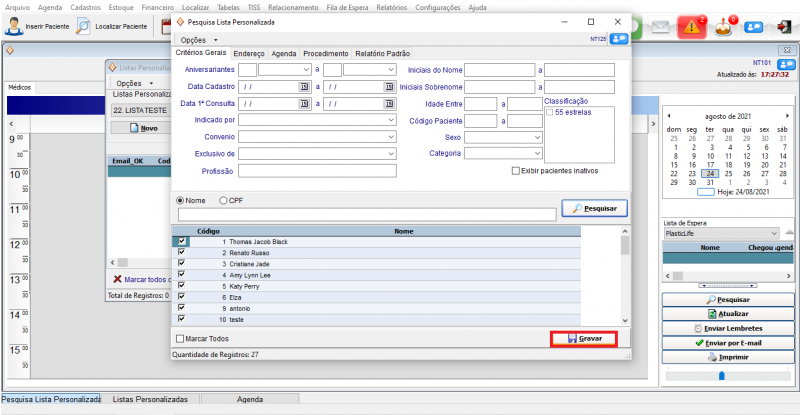Click the Gravar button

[x=583, y=339]
